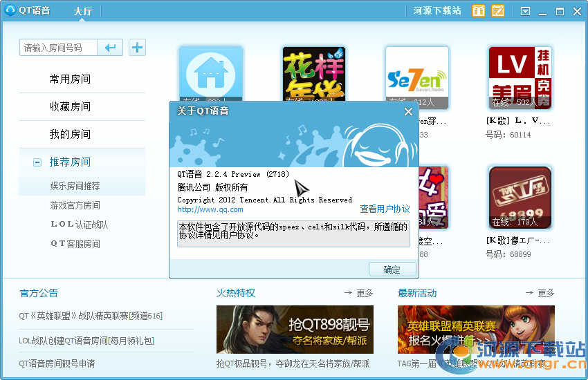Click the enter-room arrow button

coord(110,48)
